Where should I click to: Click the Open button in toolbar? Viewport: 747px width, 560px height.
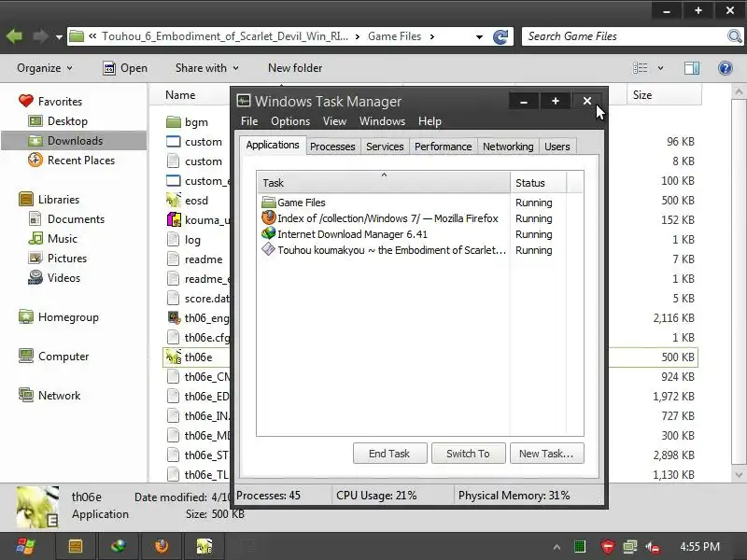(x=125, y=68)
